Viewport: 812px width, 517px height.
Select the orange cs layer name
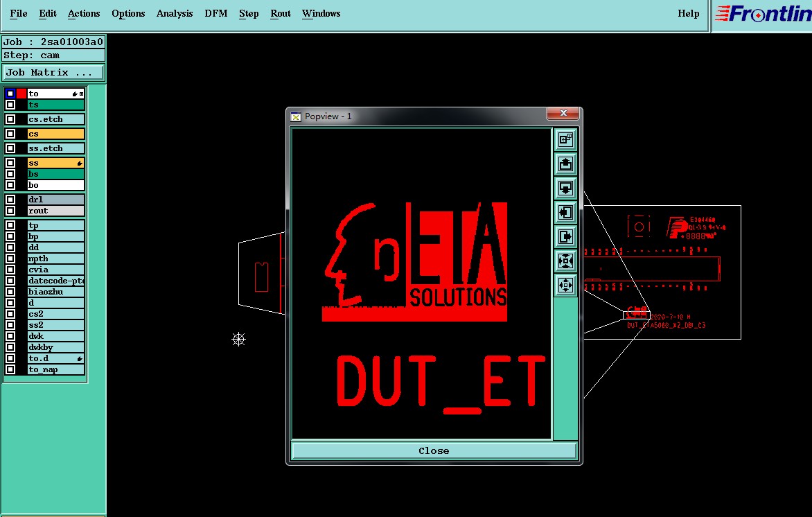[x=56, y=134]
